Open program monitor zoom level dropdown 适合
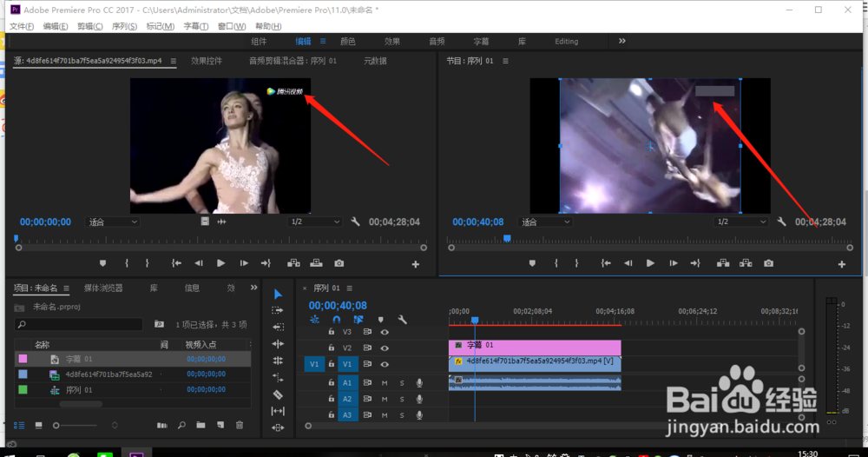The image size is (868, 457). click(x=545, y=222)
